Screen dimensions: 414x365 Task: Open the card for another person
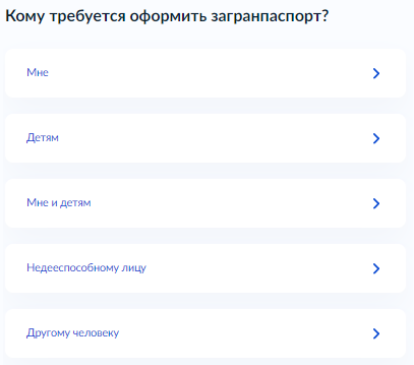tap(205, 333)
